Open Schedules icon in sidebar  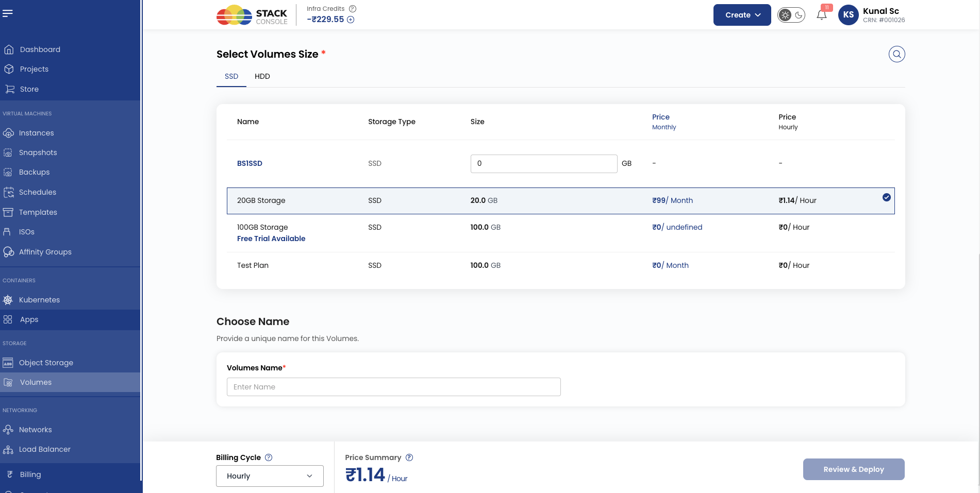coord(8,192)
